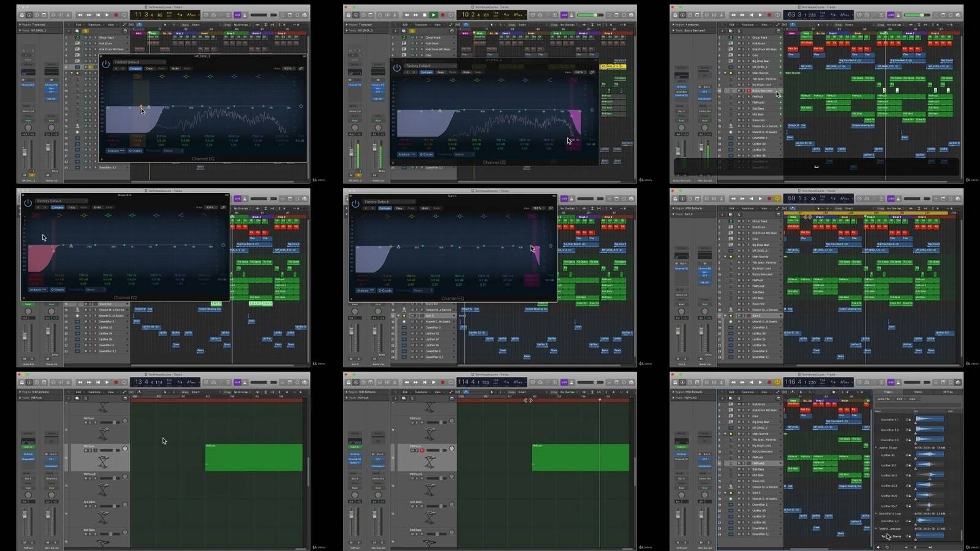
Task: Click Compare button in top-middle Channel EQ
Action: pos(426,72)
